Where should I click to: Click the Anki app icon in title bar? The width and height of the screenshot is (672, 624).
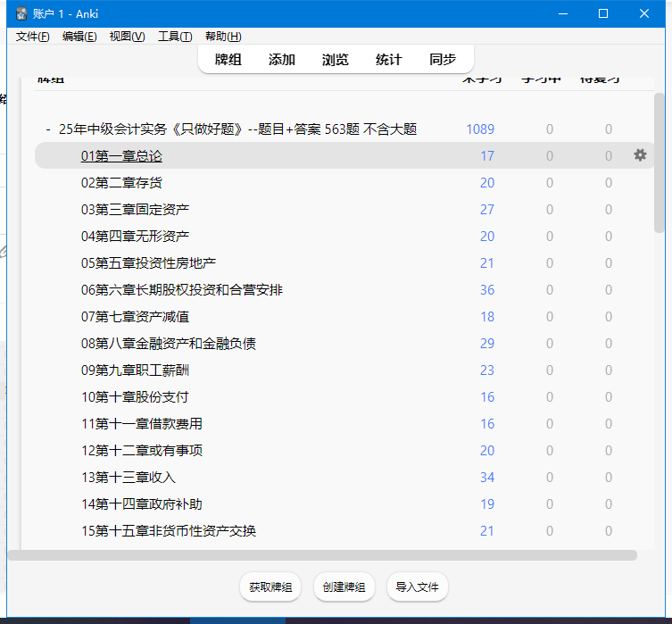21,13
